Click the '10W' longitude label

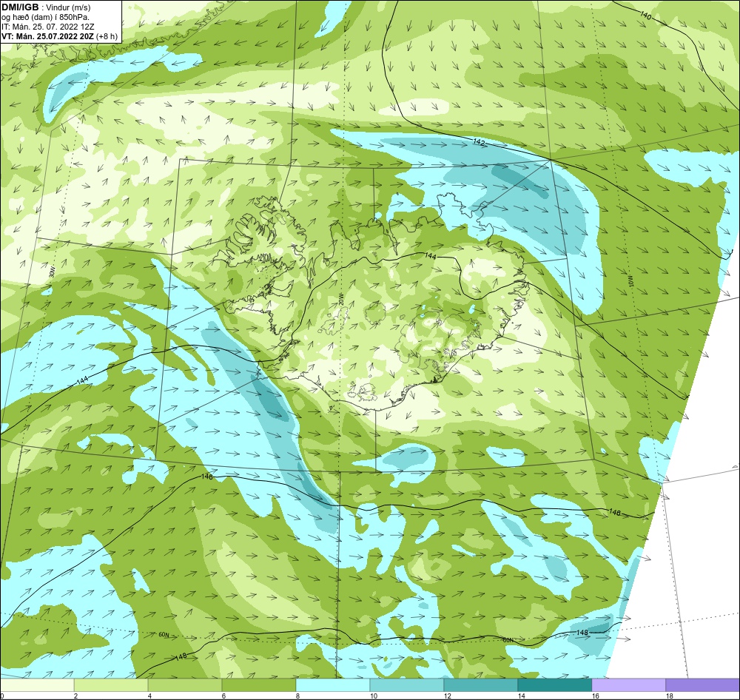(x=631, y=281)
